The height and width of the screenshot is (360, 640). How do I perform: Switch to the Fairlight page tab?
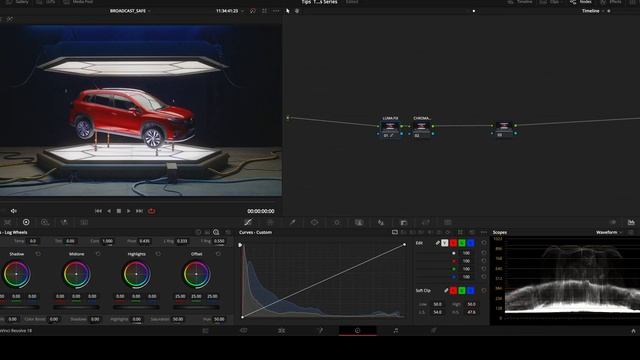pos(396,331)
